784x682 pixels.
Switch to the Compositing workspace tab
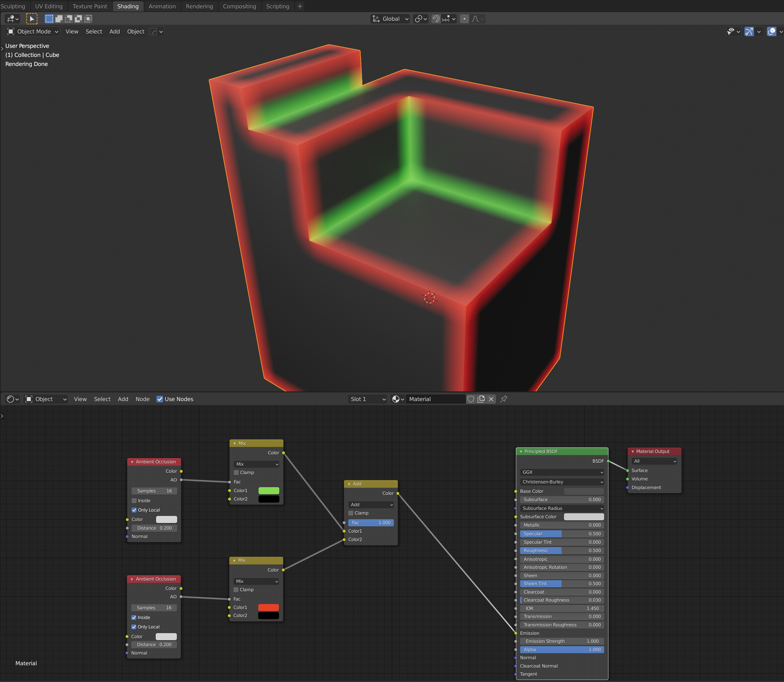click(x=239, y=6)
